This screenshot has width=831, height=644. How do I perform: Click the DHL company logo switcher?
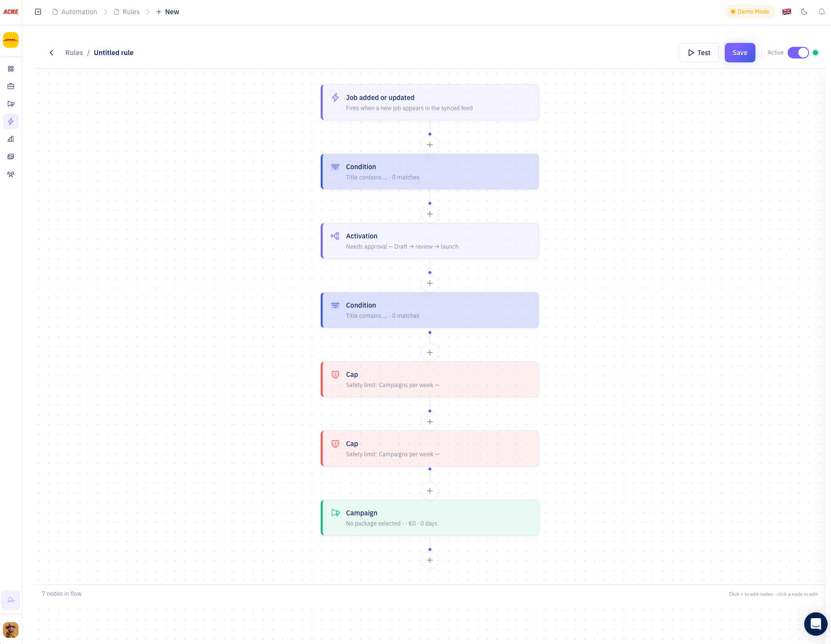click(11, 40)
